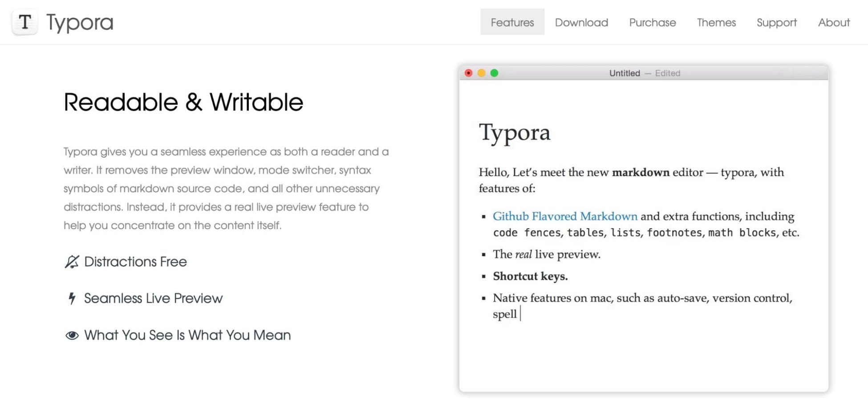
Task: Open the Support page
Action: 777,22
